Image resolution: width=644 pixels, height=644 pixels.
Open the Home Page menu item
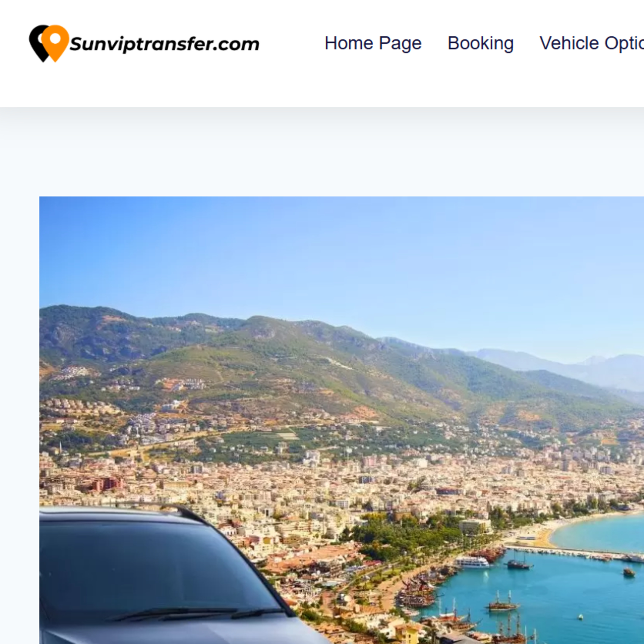(373, 43)
